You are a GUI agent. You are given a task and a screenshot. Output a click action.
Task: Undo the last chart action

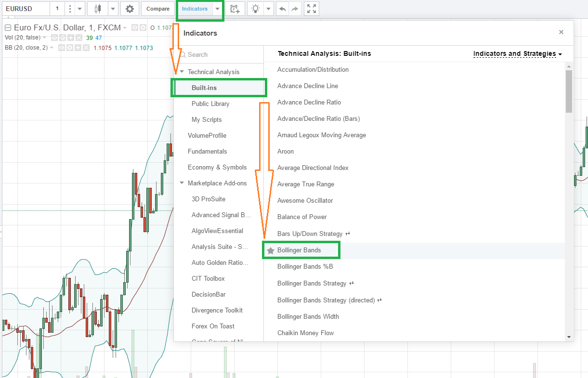283,9
